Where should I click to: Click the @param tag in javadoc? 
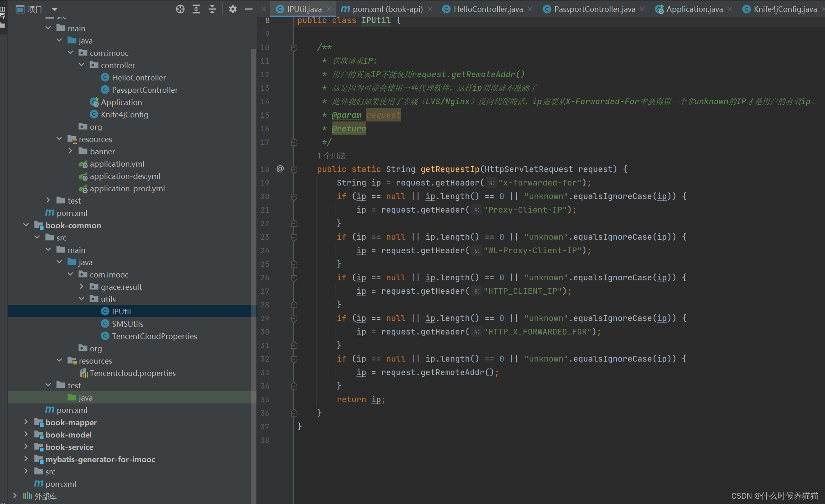pos(347,115)
